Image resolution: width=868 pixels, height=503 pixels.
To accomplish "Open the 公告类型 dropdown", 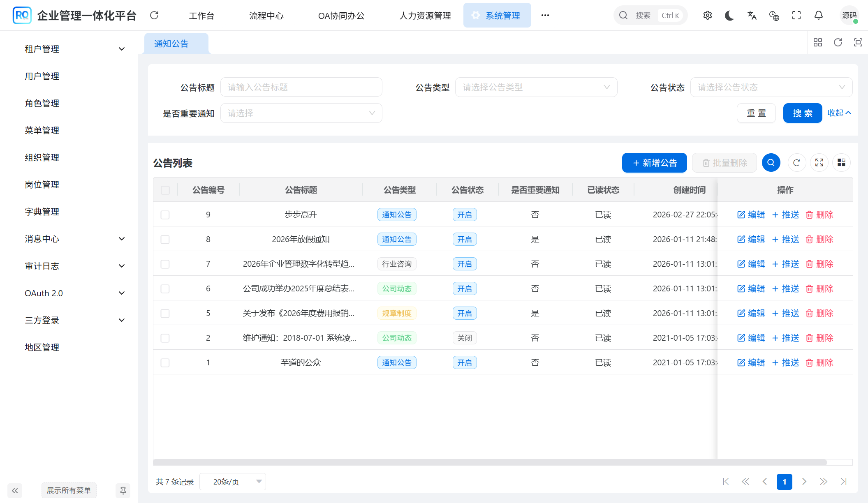I will pyautogui.click(x=536, y=87).
